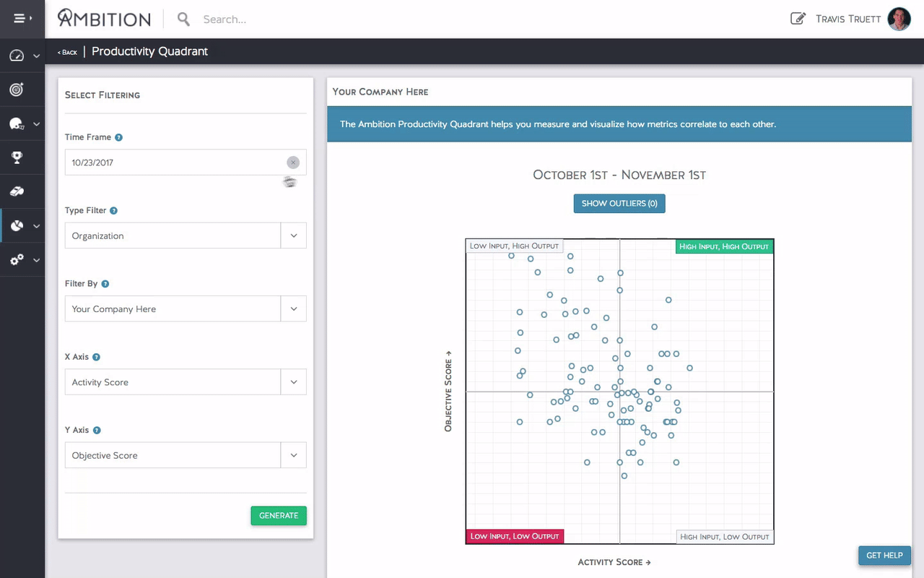Image resolution: width=924 pixels, height=578 pixels.
Task: Open the Get Help button
Action: click(884, 556)
